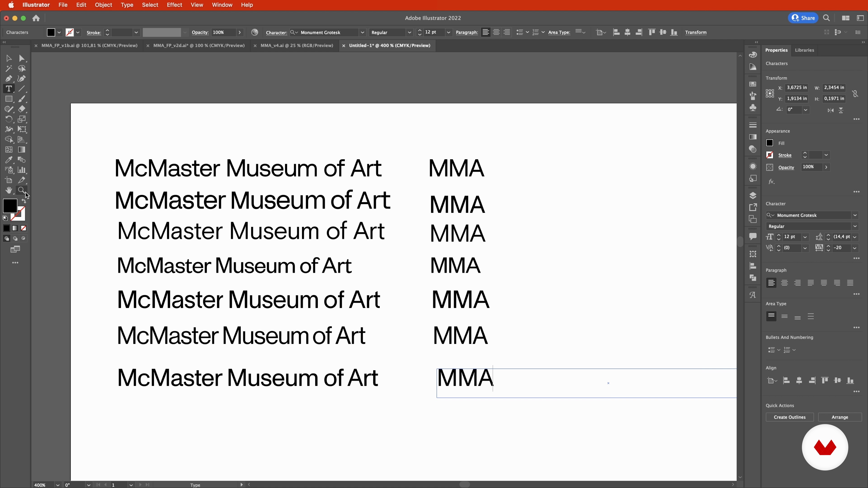Select the Rotate tool

[x=9, y=119]
